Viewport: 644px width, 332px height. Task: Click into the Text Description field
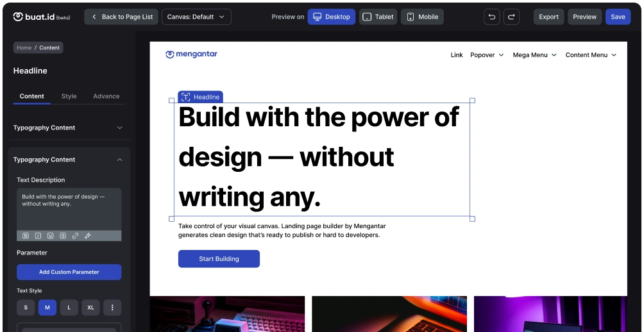point(69,210)
